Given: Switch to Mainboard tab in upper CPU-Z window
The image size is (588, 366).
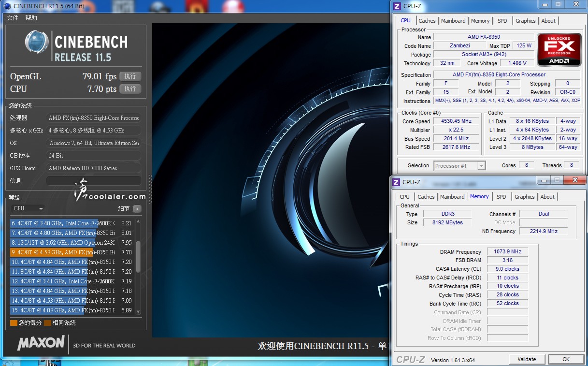Looking at the screenshot, I should click(x=453, y=21).
